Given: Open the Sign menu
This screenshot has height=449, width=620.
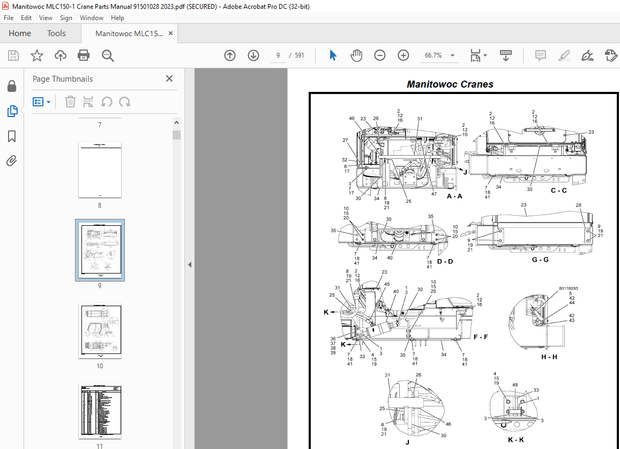Looking at the screenshot, I should tap(66, 18).
